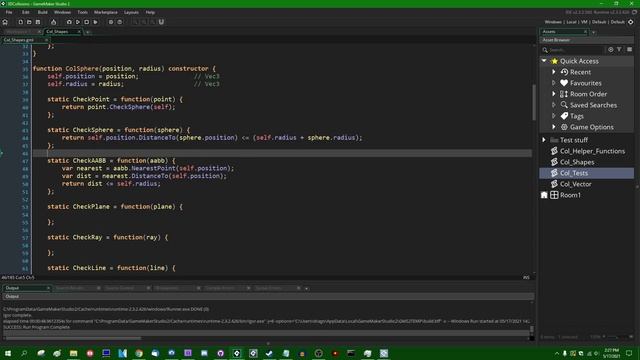Stop the running game
The image size is (640, 360).
[x=87, y=22]
